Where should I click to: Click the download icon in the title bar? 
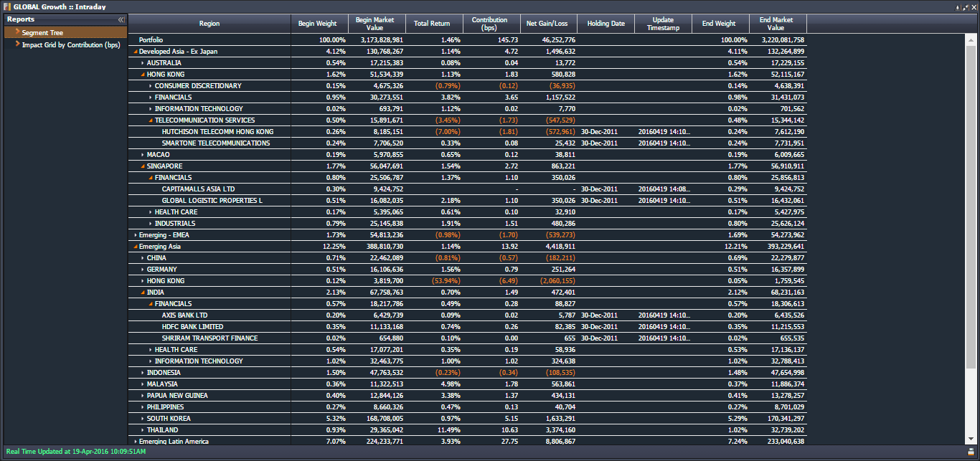point(958,6)
